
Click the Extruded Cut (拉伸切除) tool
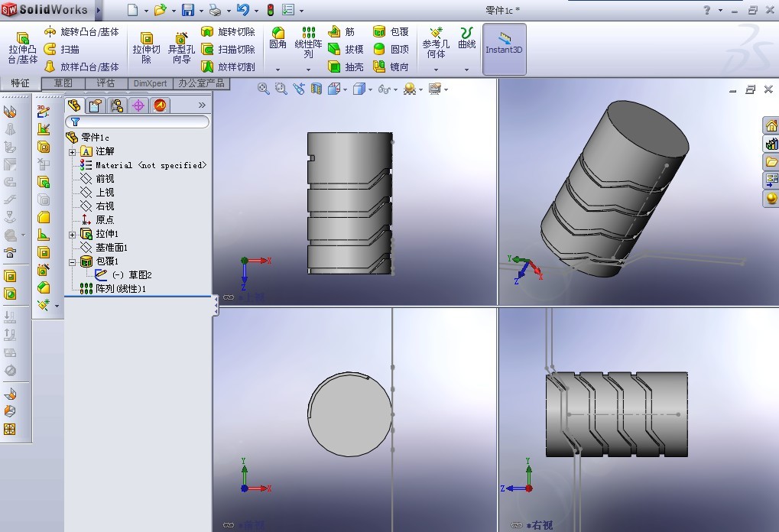(x=146, y=48)
